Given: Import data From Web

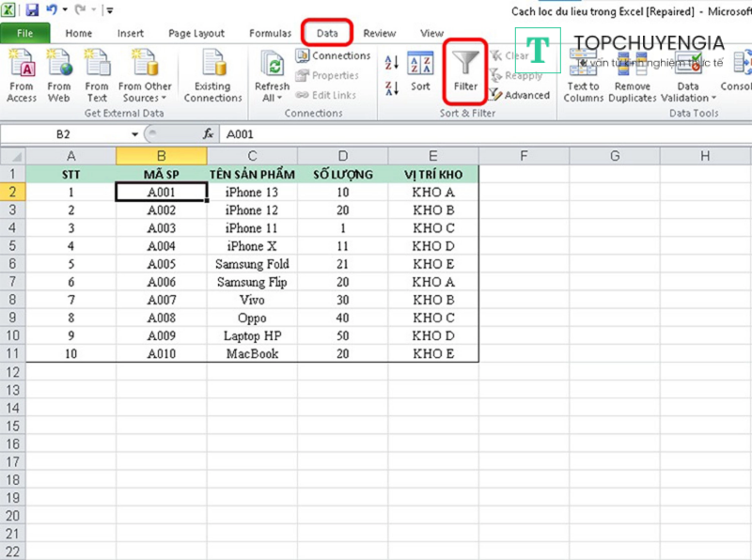Looking at the screenshot, I should coord(59,75).
